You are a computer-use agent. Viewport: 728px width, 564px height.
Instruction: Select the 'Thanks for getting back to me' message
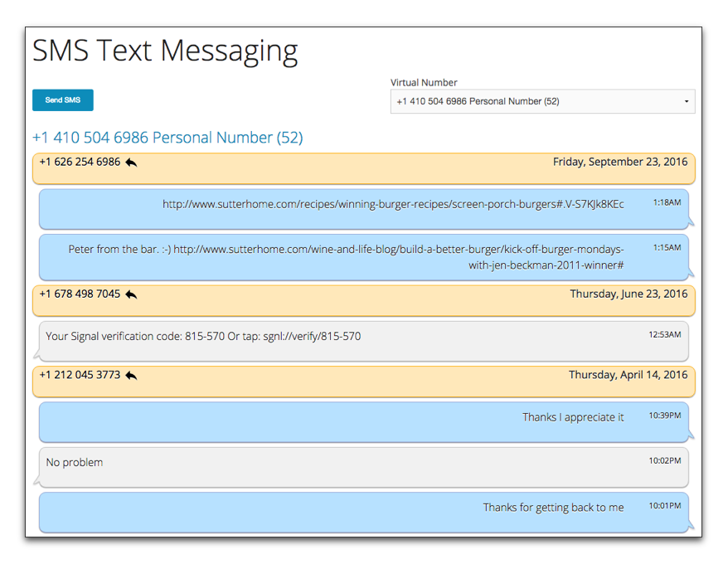tap(363, 512)
